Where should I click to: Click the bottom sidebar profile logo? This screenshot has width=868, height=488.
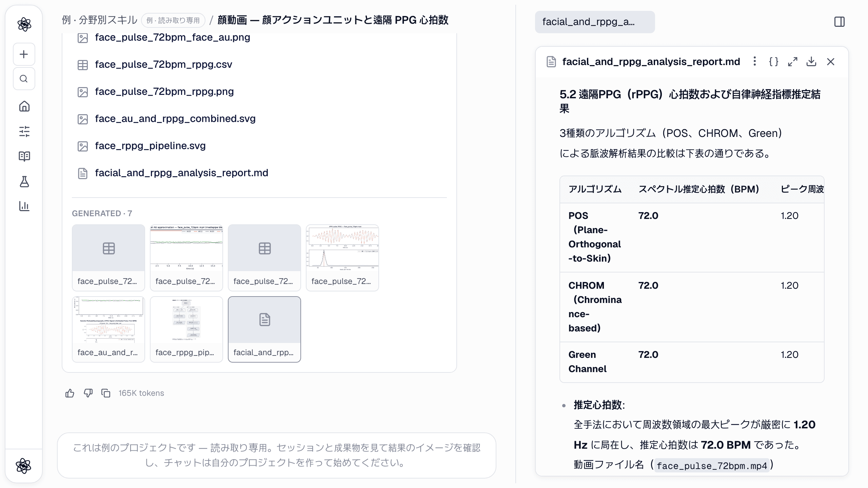coord(24,466)
